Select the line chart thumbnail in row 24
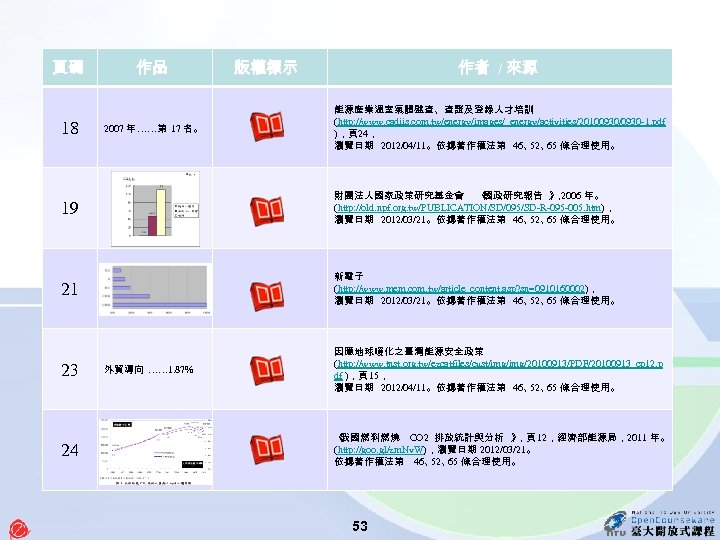The image size is (720, 540). point(155,451)
